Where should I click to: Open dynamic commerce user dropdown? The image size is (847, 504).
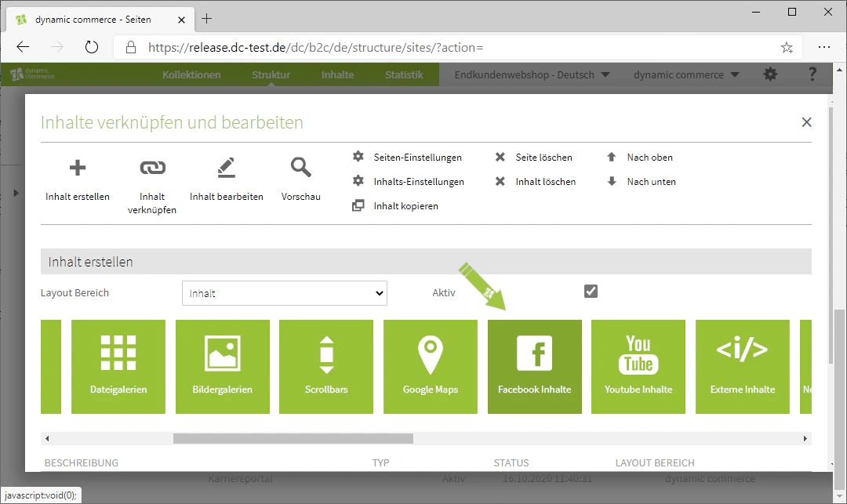coord(686,74)
